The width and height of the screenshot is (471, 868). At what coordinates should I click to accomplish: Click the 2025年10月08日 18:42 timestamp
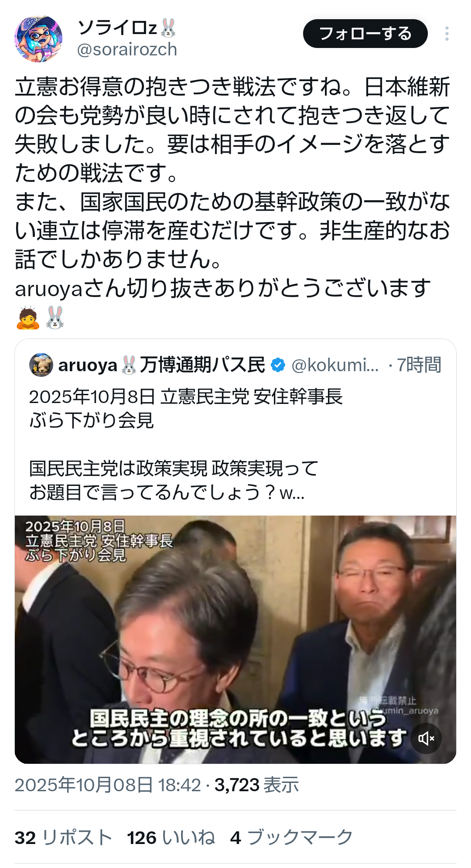(108, 785)
